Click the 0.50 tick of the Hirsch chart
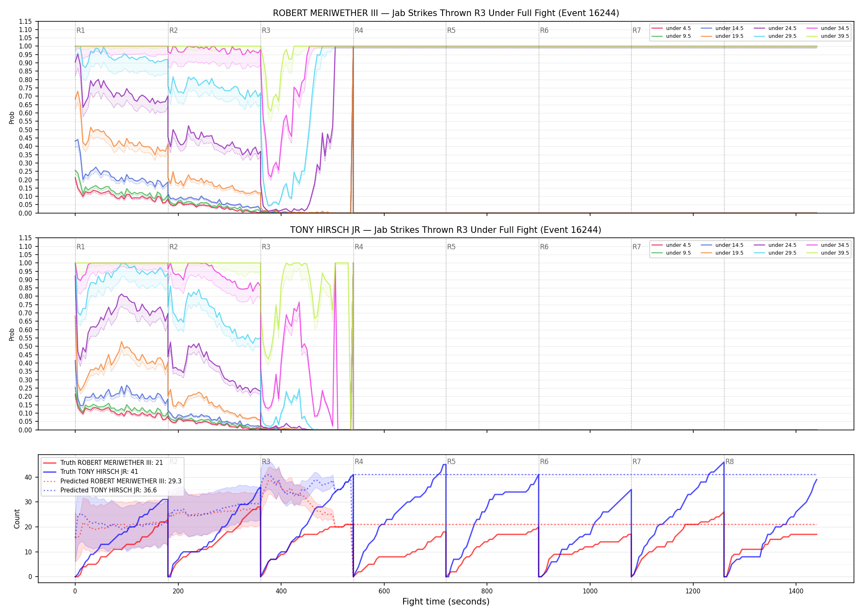 [x=25, y=347]
